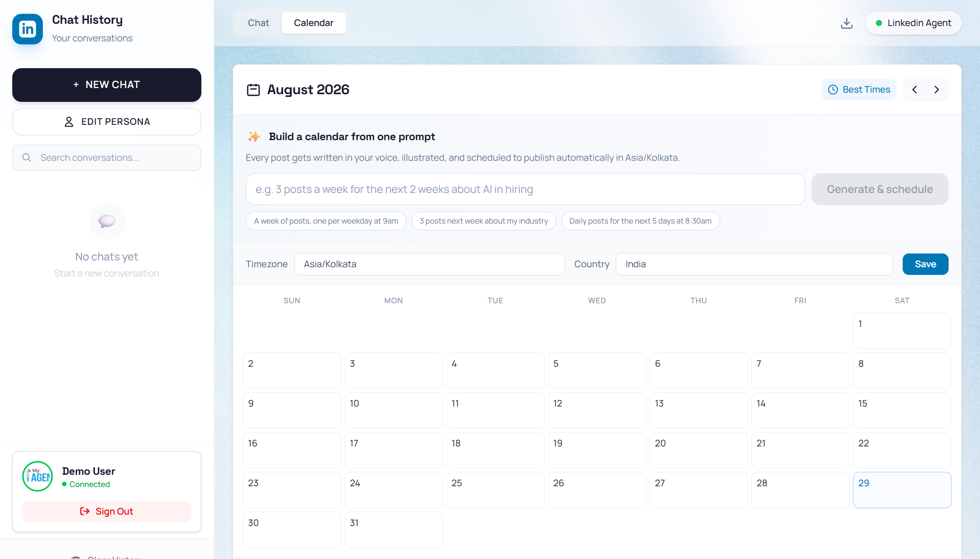Advance to next month with right chevron
The width and height of the screenshot is (980, 559).
(936, 90)
